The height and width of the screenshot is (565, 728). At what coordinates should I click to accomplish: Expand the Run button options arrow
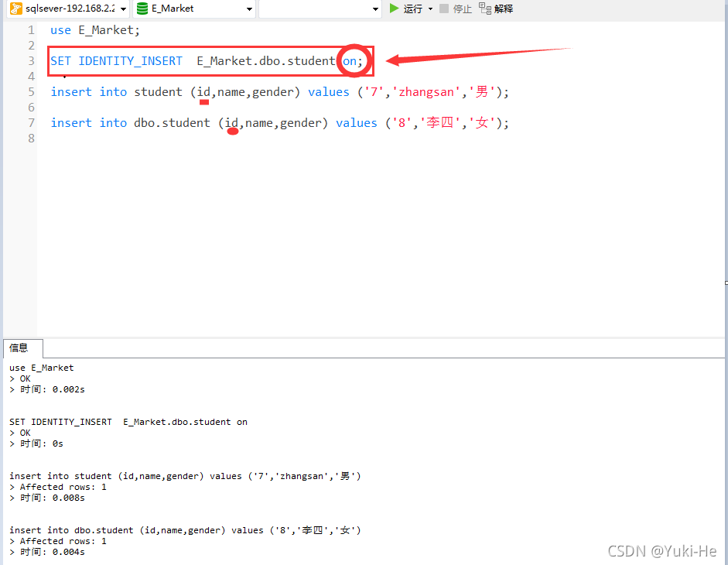pyautogui.click(x=430, y=9)
